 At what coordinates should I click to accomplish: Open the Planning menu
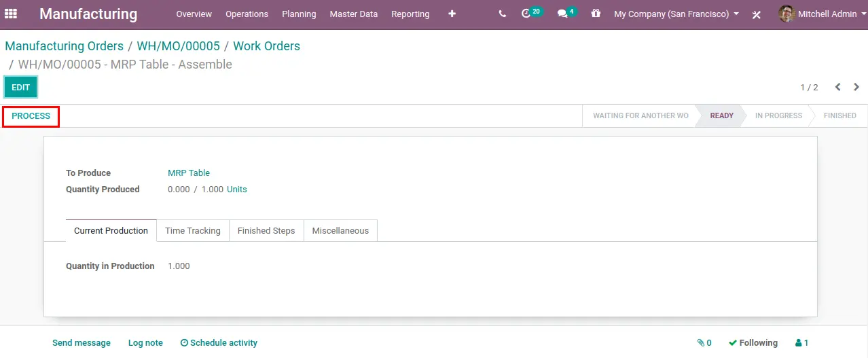point(299,14)
